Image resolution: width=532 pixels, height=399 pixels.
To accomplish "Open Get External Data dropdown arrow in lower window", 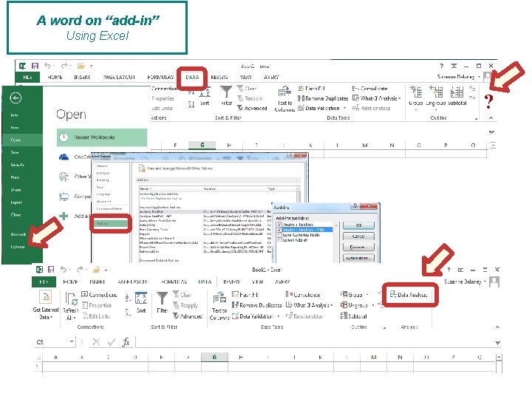I will click(52, 318).
